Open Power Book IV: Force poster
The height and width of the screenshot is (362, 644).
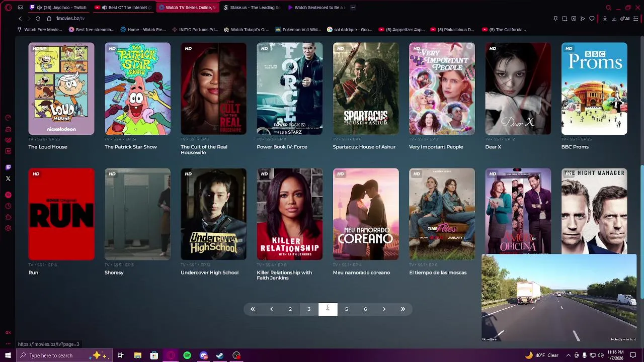(290, 88)
